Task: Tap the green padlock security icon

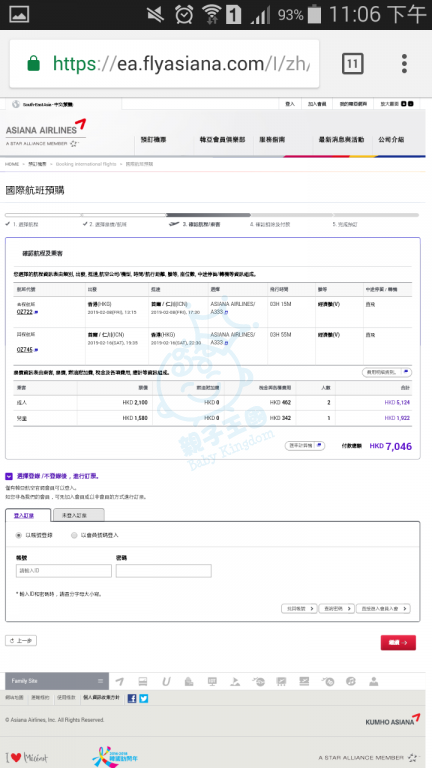Action: (34, 64)
